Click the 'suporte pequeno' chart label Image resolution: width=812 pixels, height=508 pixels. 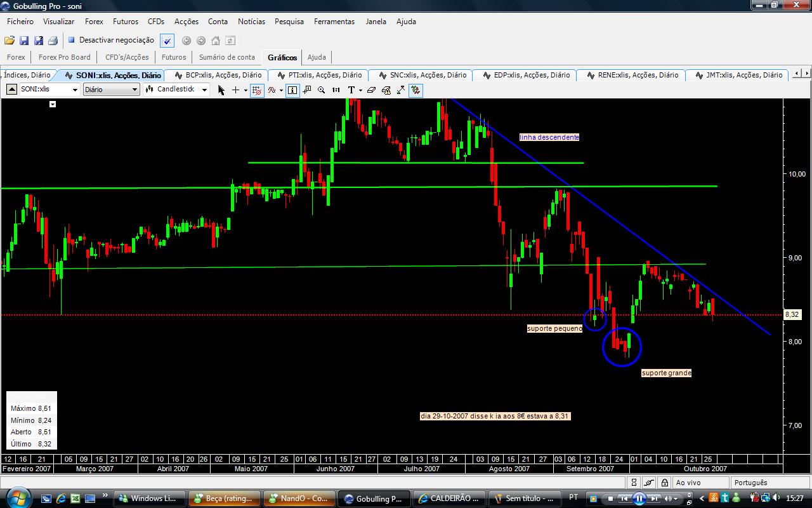pos(554,328)
